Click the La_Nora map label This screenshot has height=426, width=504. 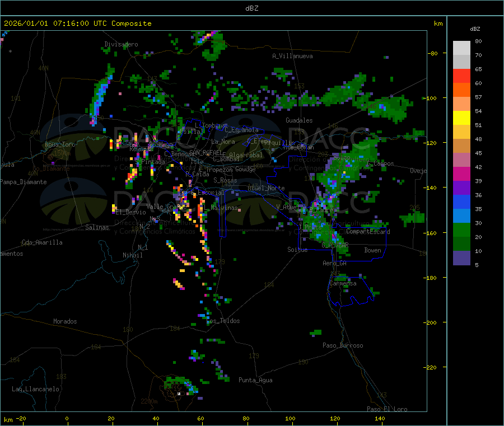223,142
